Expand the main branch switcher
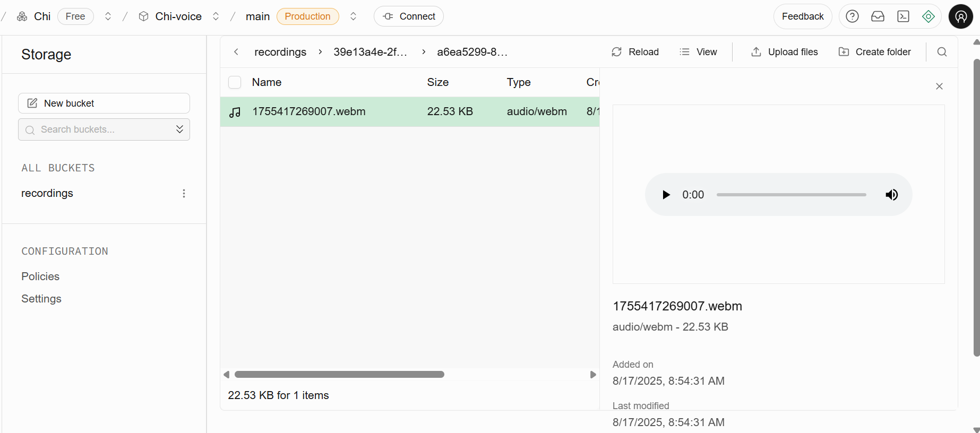This screenshot has height=433, width=980. point(353,16)
